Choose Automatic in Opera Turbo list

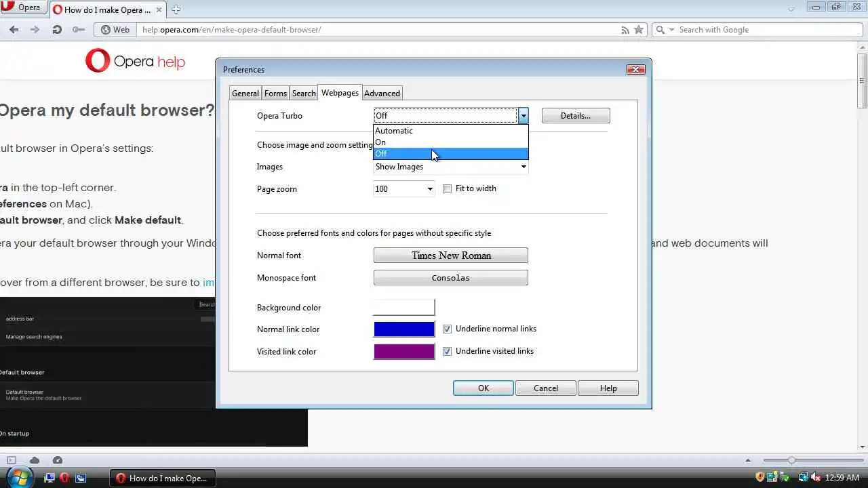coord(451,131)
